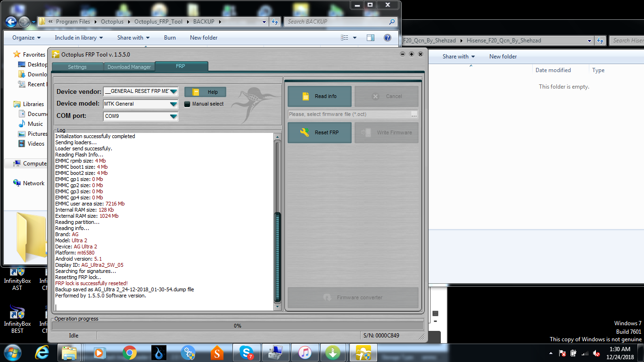Open the Include in library menu
Screen dimensions: 644x362
pyautogui.click(x=79, y=38)
